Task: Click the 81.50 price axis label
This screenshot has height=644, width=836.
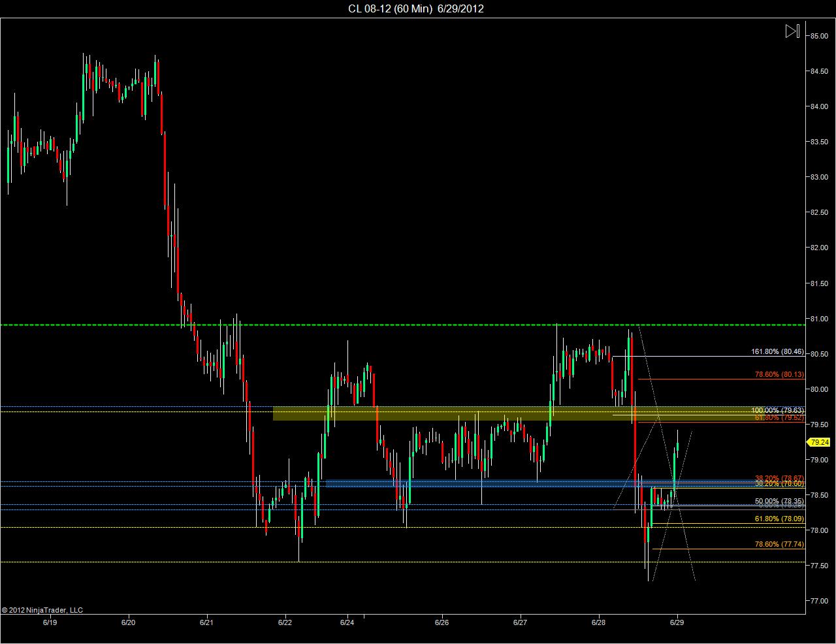Action: coord(819,283)
